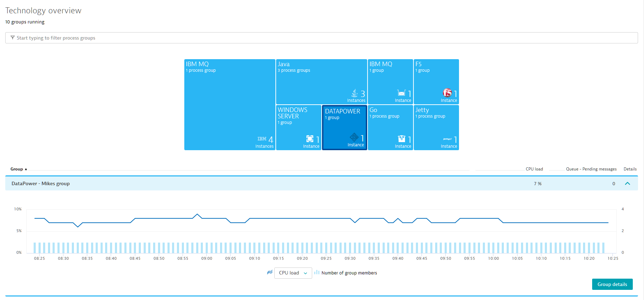
Task: Open the CPU load metric dropdown
Action: point(293,273)
